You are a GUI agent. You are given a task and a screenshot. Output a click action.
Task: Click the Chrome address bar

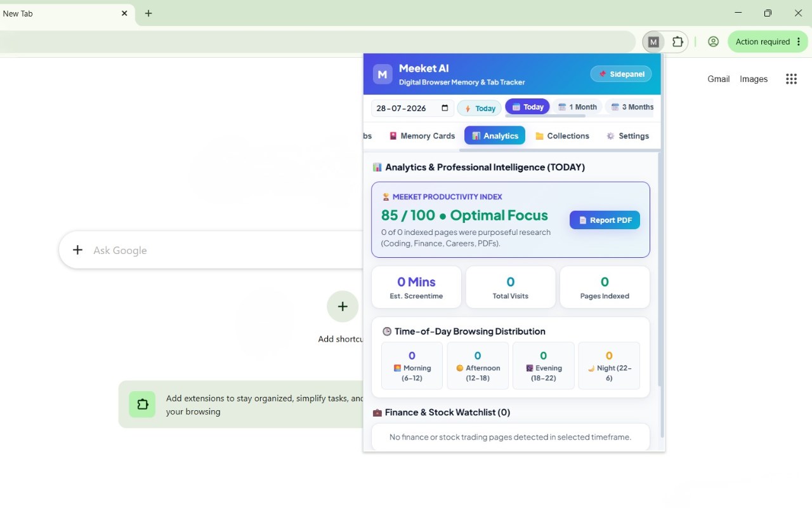click(317, 42)
